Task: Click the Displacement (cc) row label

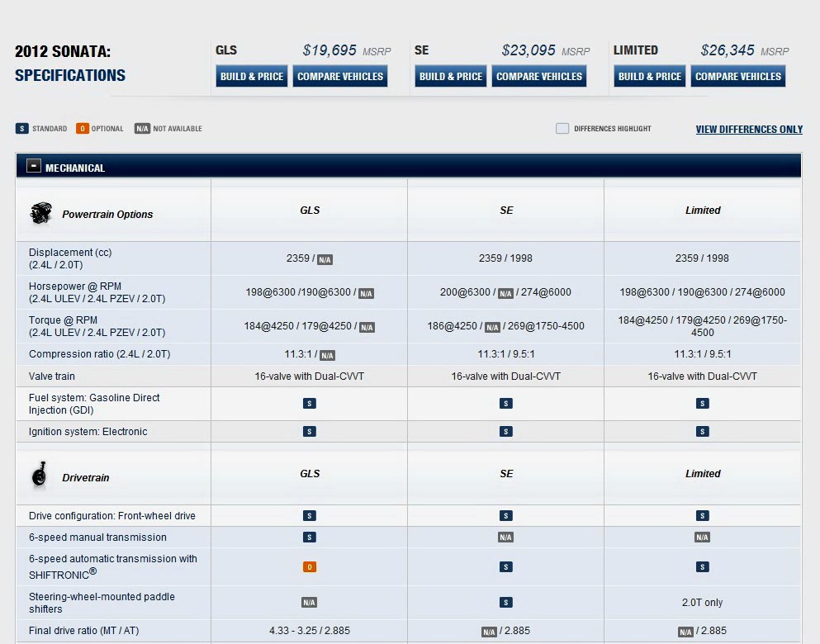Action: [70, 258]
